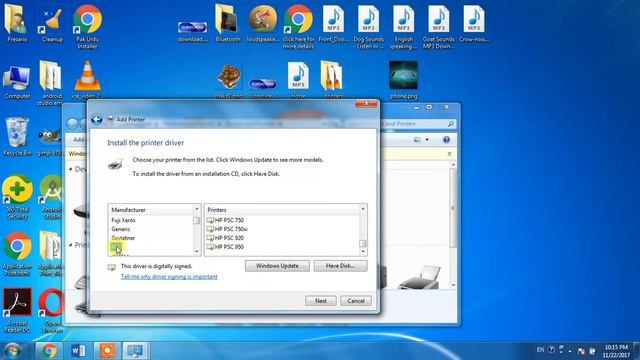Click the Printers column header
Image resolution: width=640 pixels, height=360 pixels.
pyautogui.click(x=282, y=209)
